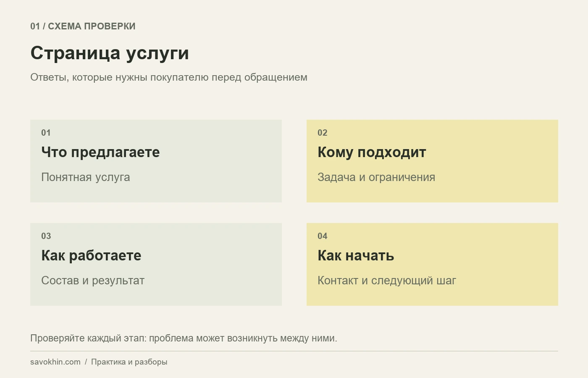This screenshot has width=588, height=378.
Task: Click the text 'Контакт и следующий шаг'
Action: 387,281
